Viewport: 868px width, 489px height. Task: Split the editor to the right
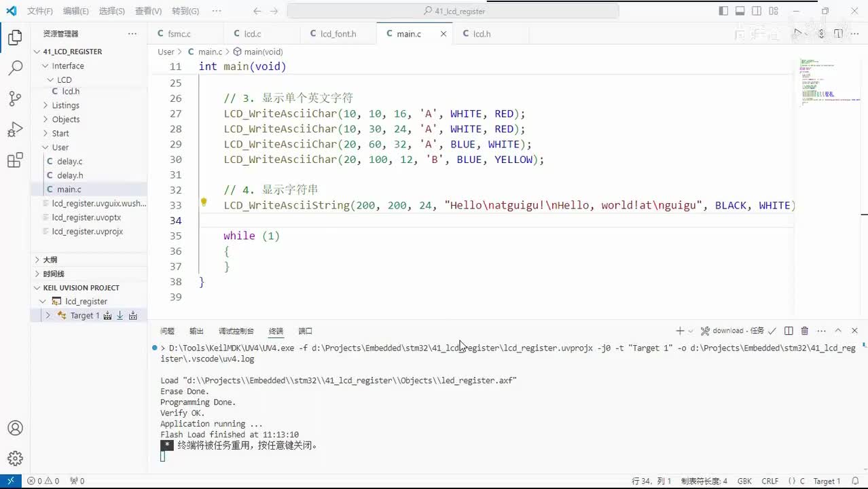pyautogui.click(x=838, y=33)
